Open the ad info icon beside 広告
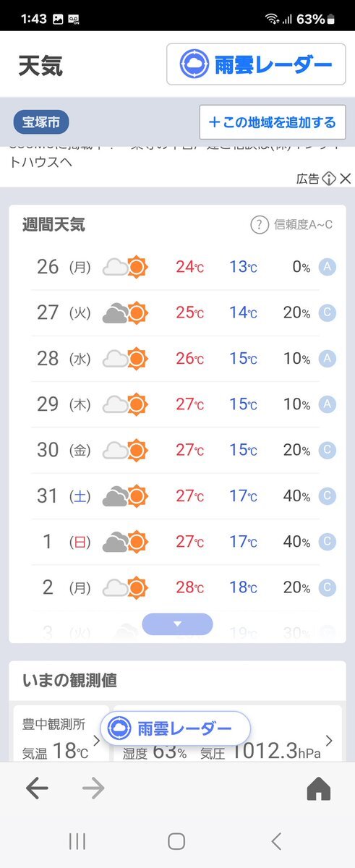Viewport: 355px width, 868px height. pyautogui.click(x=330, y=179)
